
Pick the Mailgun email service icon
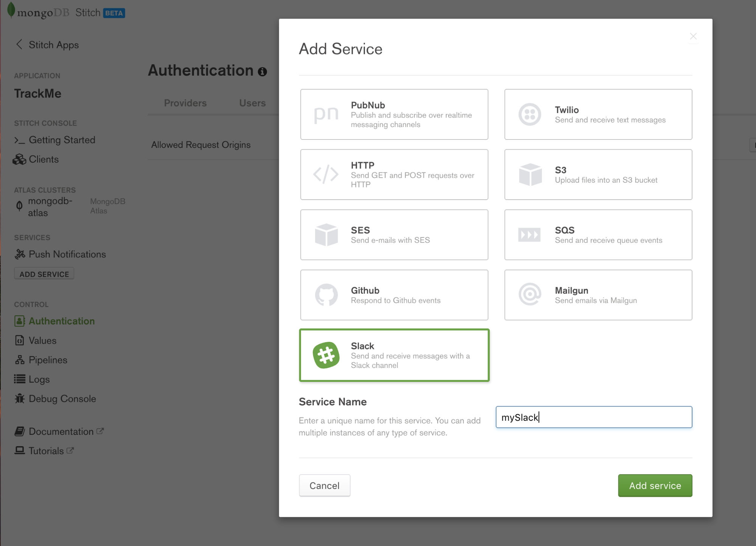tap(530, 295)
